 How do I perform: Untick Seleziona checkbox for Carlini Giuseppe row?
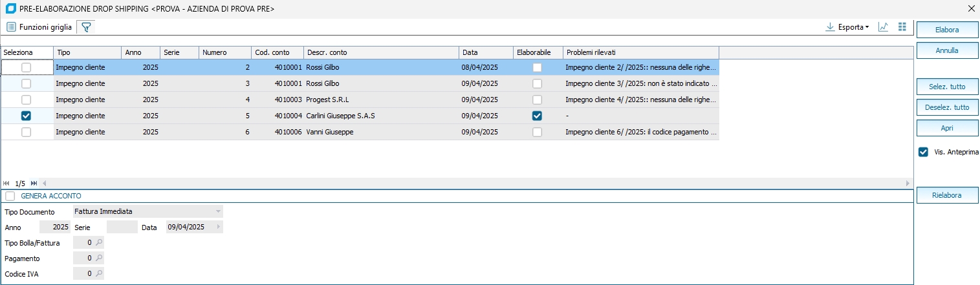click(x=26, y=116)
